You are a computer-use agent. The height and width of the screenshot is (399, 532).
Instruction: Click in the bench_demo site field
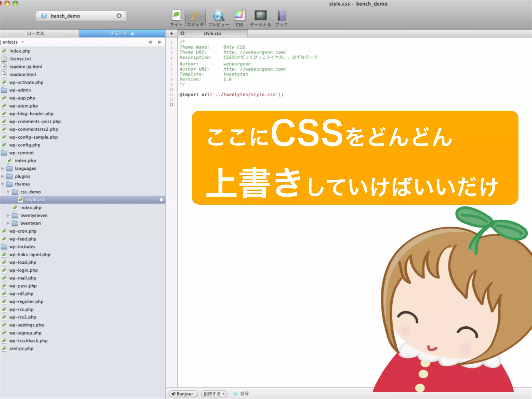tap(81, 16)
